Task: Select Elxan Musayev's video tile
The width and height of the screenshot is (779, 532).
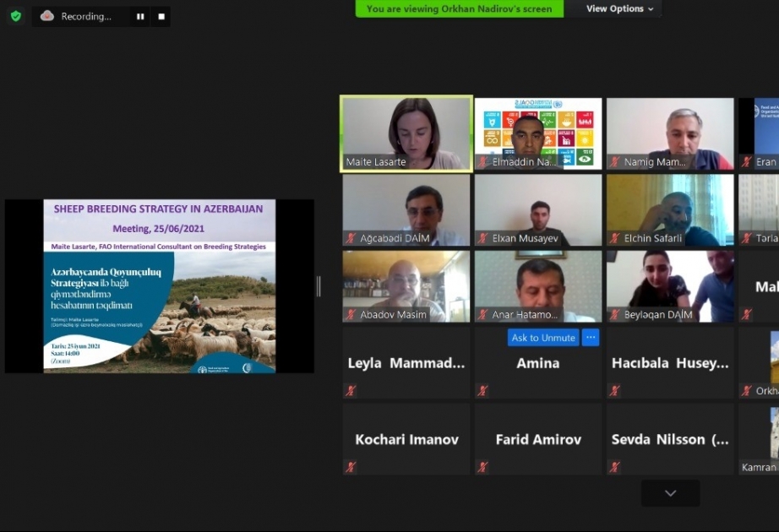Action: (538, 210)
